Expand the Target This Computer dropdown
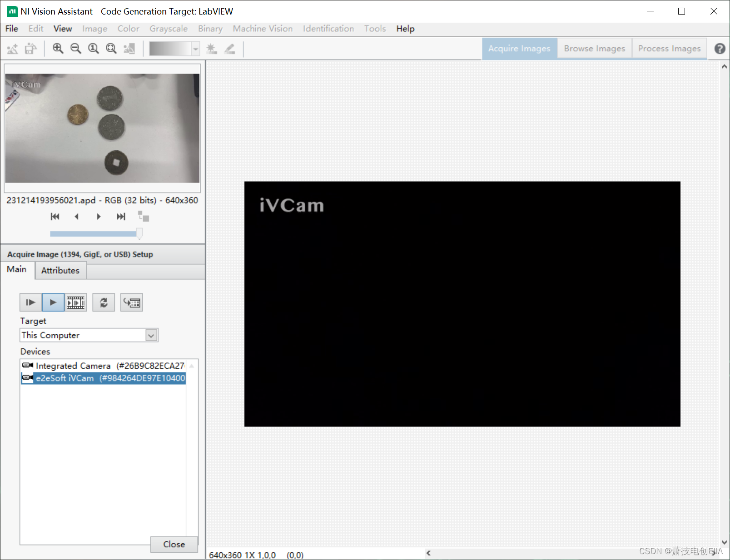This screenshot has height=560, width=730. 151,335
